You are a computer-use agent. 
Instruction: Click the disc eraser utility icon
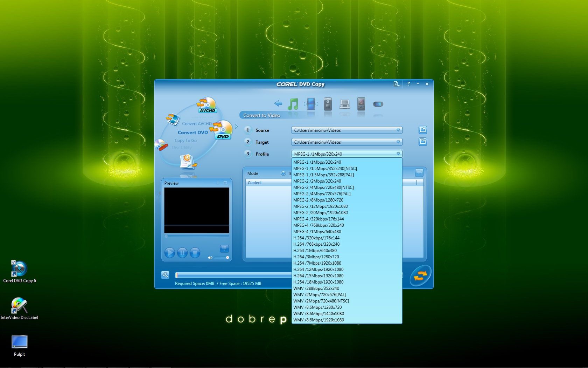coord(161,145)
